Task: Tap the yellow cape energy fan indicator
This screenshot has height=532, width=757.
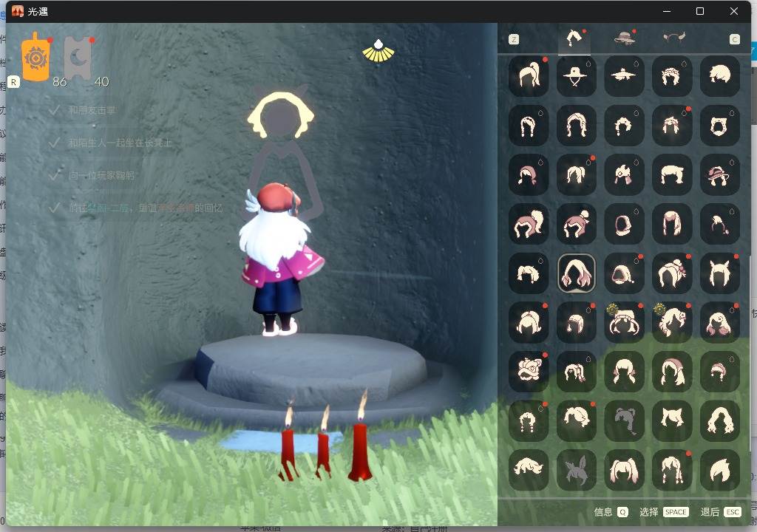Action: pos(378,51)
